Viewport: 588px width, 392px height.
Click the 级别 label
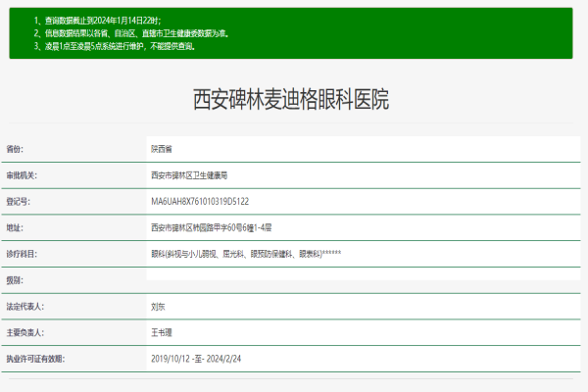coord(15,280)
